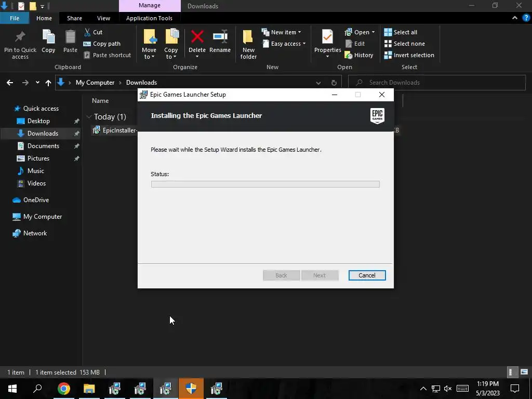Viewport: 532px width, 399px height.
Task: Click Downloads in address breadcrumb
Action: pyautogui.click(x=141, y=83)
